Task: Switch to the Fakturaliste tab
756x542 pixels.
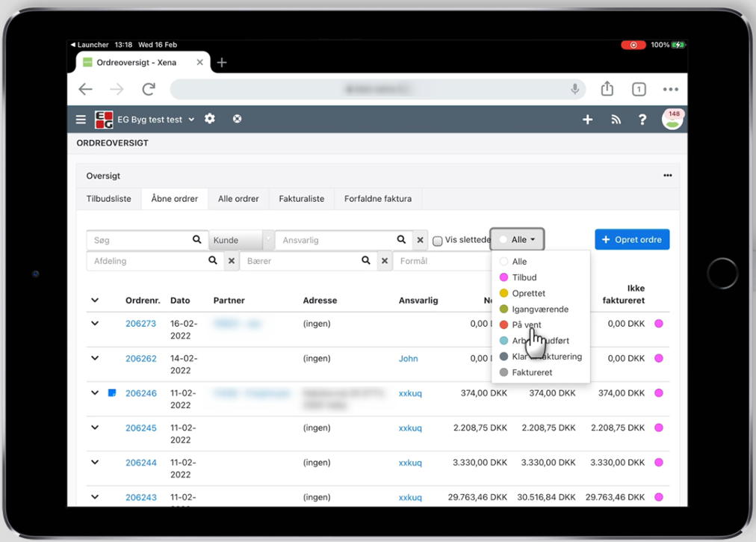Action: [x=301, y=199]
